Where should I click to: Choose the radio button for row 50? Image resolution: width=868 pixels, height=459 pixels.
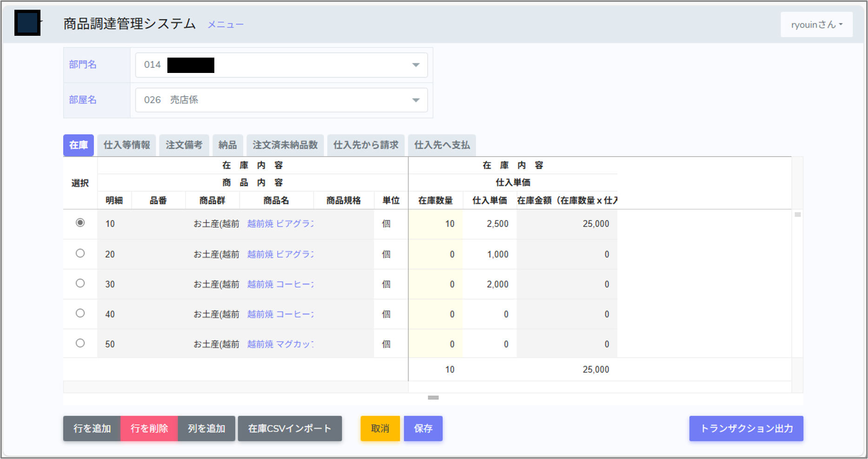tap(80, 343)
